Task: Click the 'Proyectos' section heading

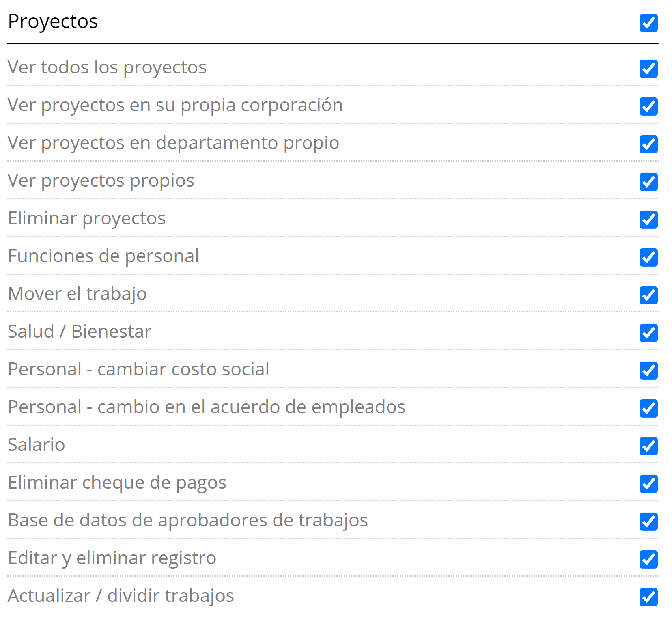Action: [x=53, y=22]
